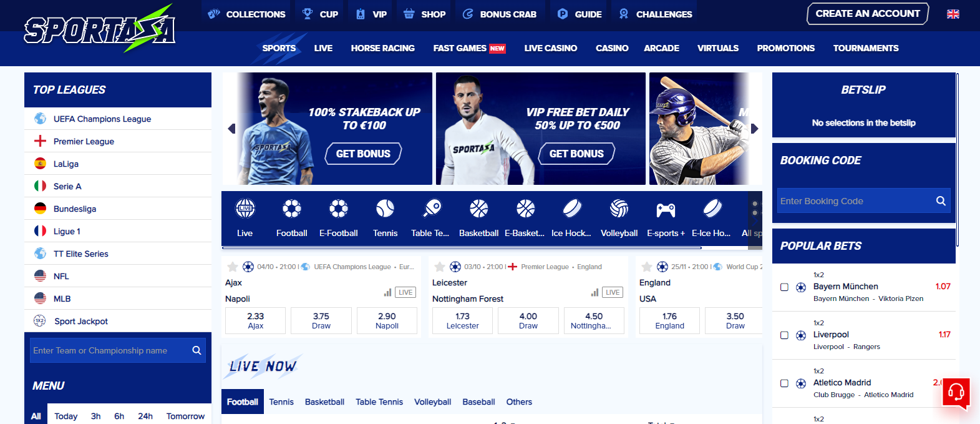
Task: Open the Premier League top league link
Action: [84, 141]
